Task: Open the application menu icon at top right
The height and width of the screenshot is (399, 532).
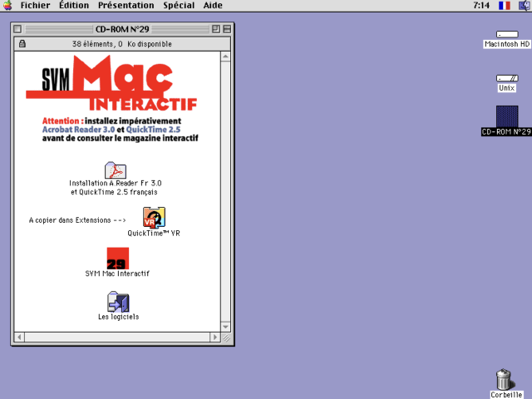Action: 525,6
